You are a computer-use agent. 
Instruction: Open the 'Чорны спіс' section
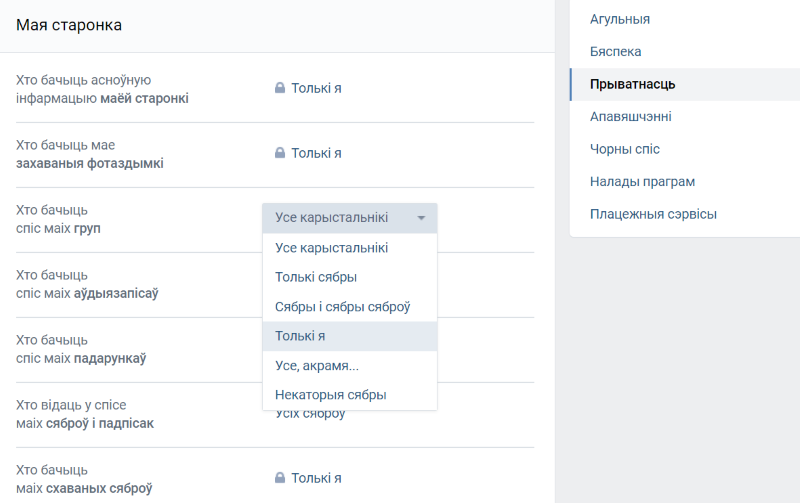624,149
